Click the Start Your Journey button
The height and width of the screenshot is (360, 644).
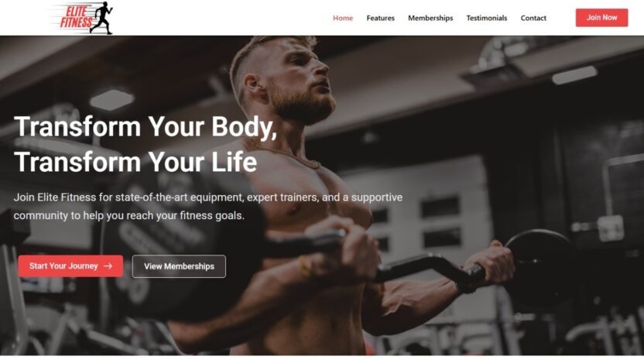(70, 266)
